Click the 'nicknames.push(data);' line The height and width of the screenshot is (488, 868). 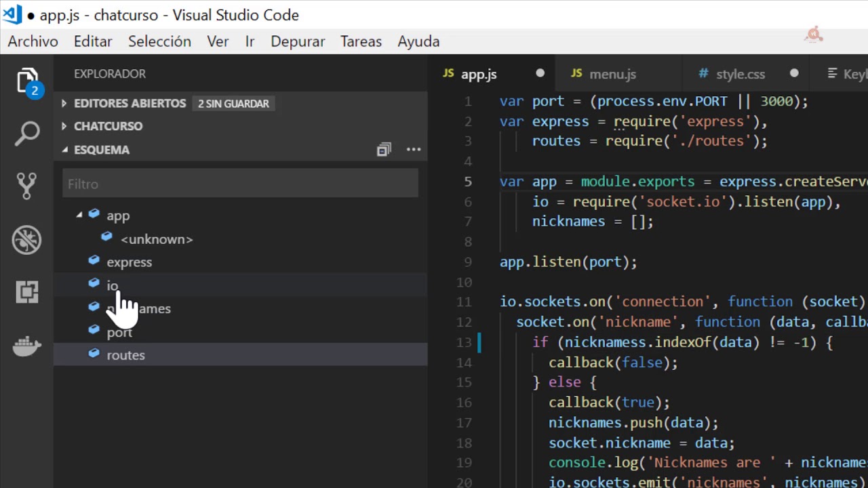[x=633, y=423]
